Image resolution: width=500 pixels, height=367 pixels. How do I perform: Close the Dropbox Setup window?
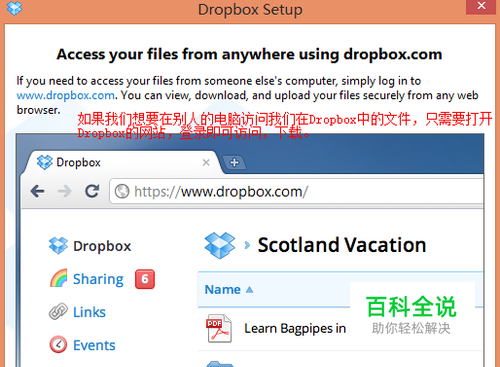pyautogui.click(x=481, y=7)
